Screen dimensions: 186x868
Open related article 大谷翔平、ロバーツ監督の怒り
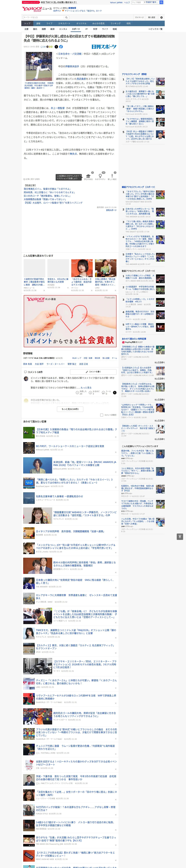(x=53, y=203)
